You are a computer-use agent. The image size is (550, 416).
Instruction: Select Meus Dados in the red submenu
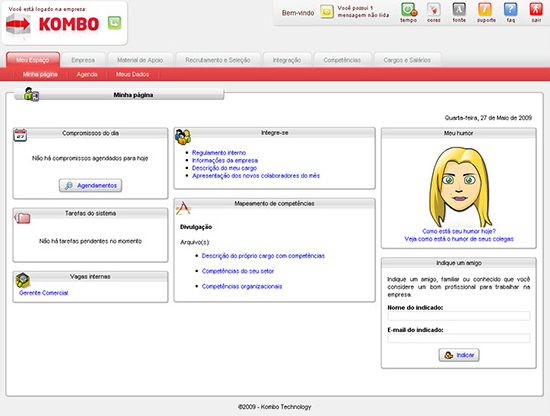point(133,74)
